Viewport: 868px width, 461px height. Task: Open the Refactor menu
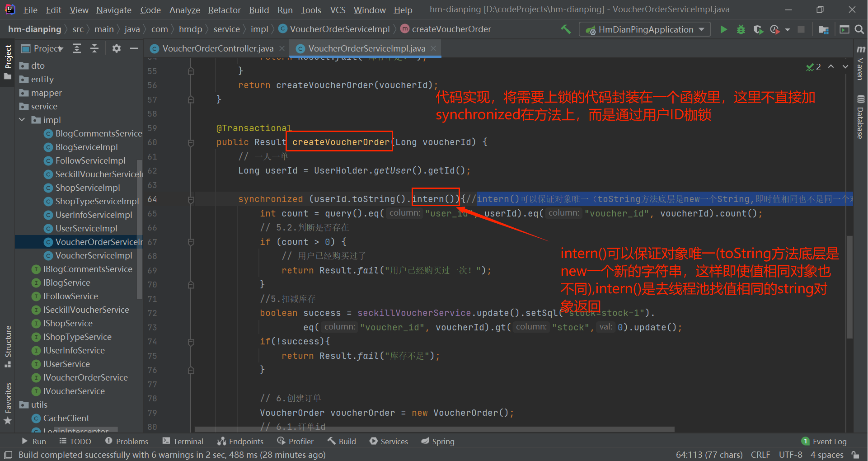tap(224, 10)
